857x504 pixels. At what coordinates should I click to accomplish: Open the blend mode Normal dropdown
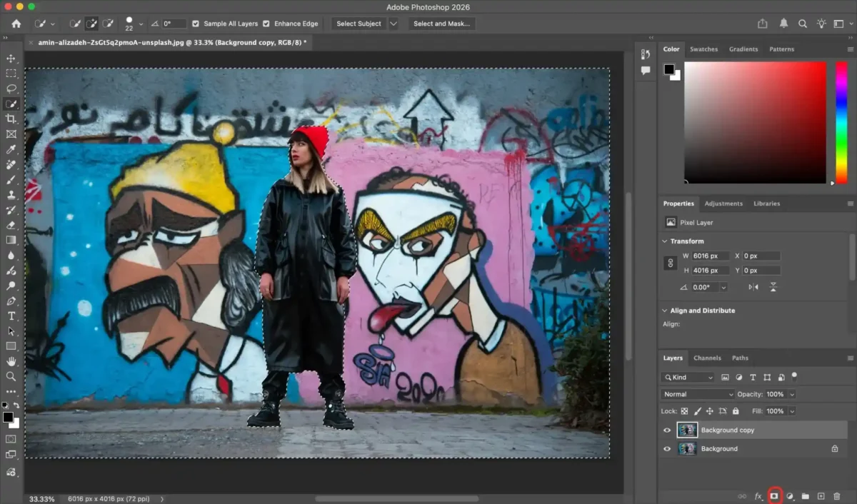point(697,394)
